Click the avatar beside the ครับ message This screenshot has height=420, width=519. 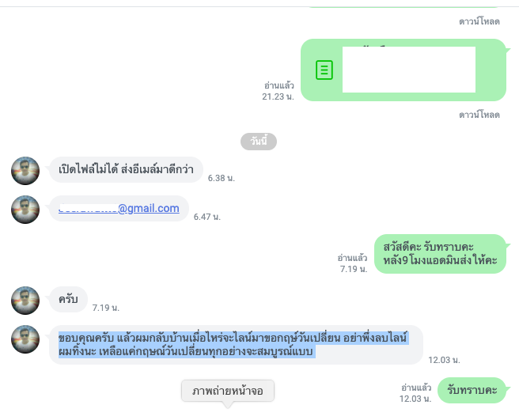[x=25, y=301]
